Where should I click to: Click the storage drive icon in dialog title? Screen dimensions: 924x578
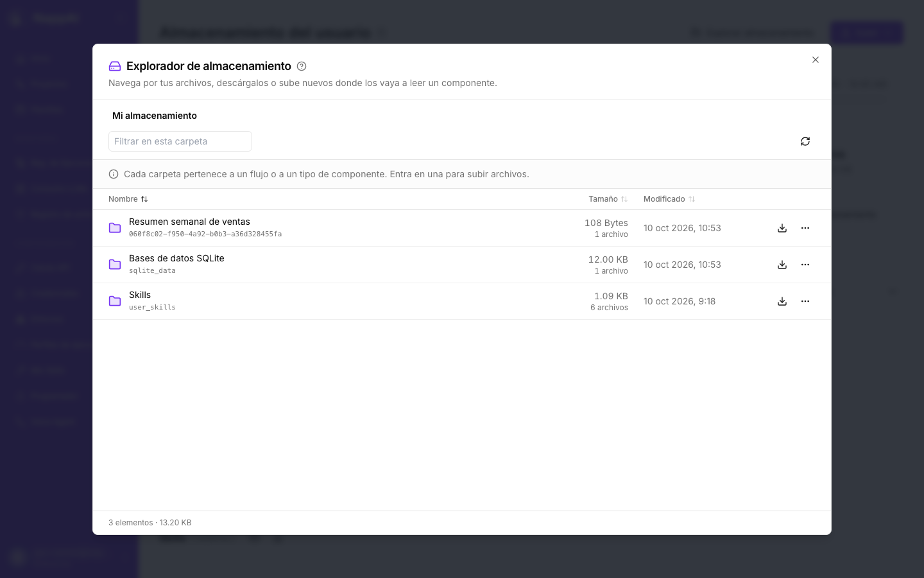coord(115,66)
